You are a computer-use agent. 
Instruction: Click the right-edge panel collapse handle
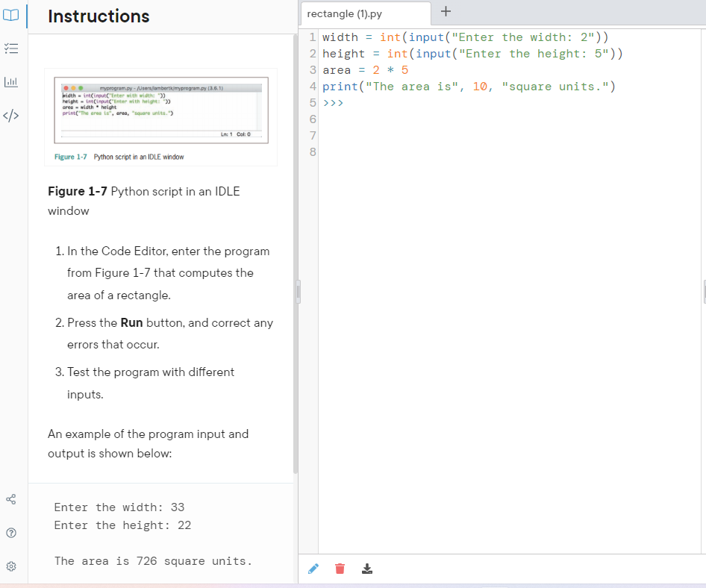tap(705, 292)
